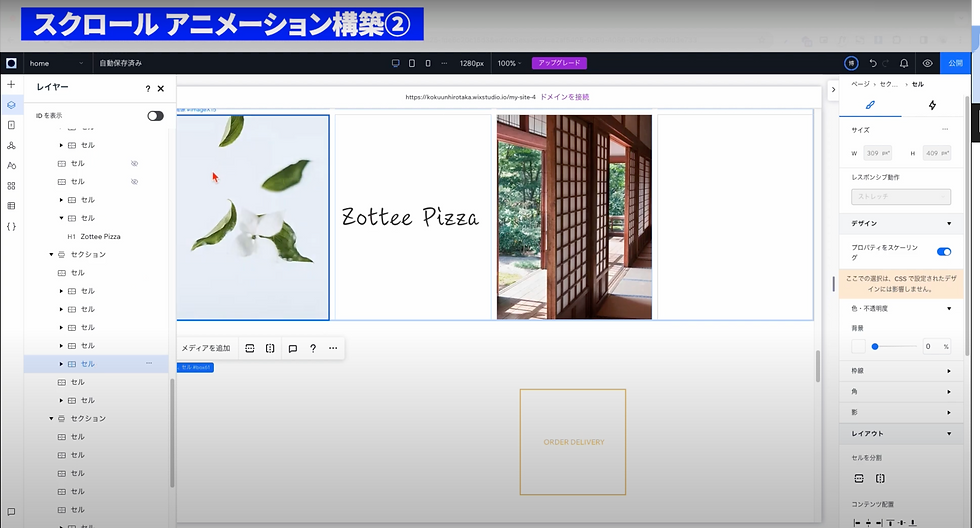Image resolution: width=980 pixels, height=528 pixels.
Task: Toggle the Layers panel sidebar icon
Action: click(x=11, y=105)
